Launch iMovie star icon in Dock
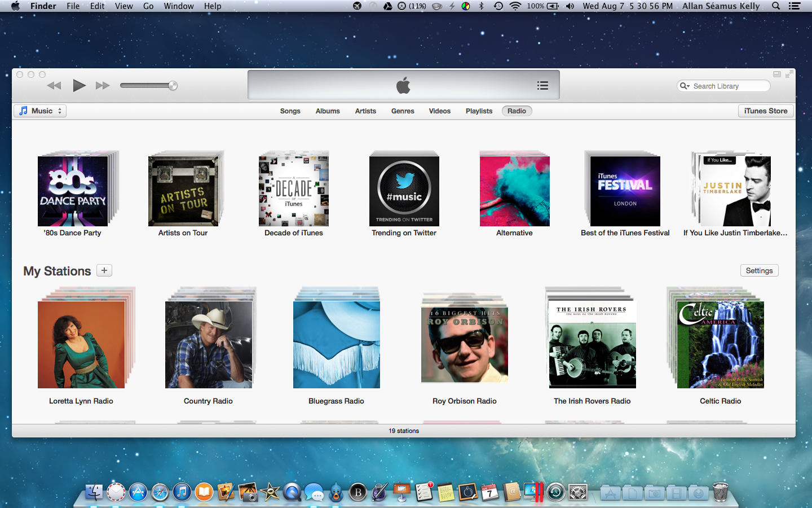Screen dimensions: 812x508 click(x=270, y=492)
